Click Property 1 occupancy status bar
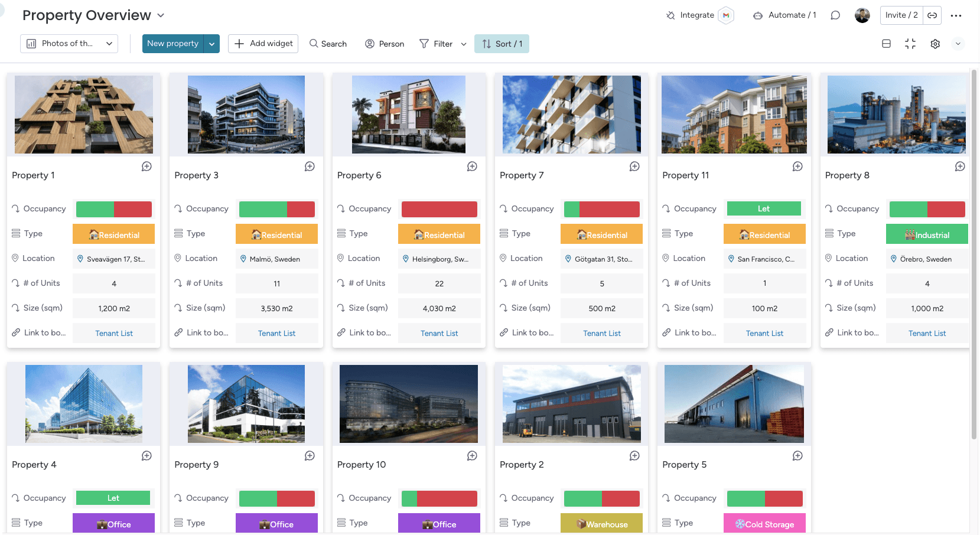Viewport: 980px width, 535px height. pyautogui.click(x=114, y=209)
